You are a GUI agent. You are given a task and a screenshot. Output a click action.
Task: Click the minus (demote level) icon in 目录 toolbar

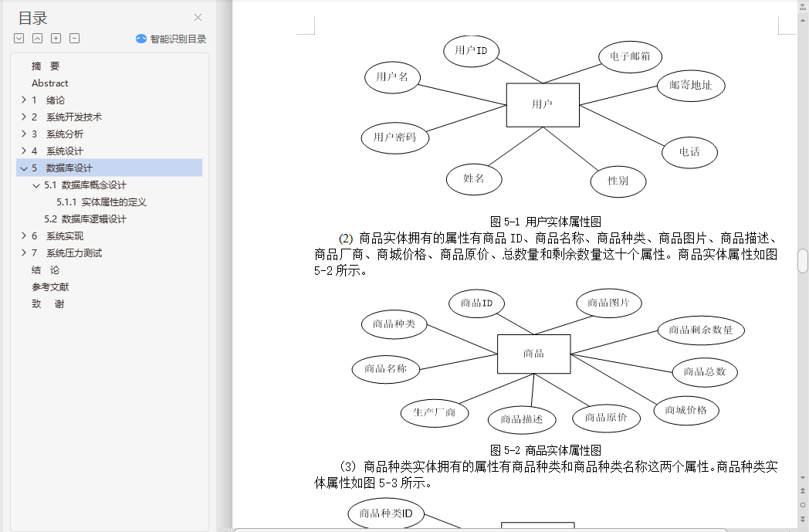75,38
